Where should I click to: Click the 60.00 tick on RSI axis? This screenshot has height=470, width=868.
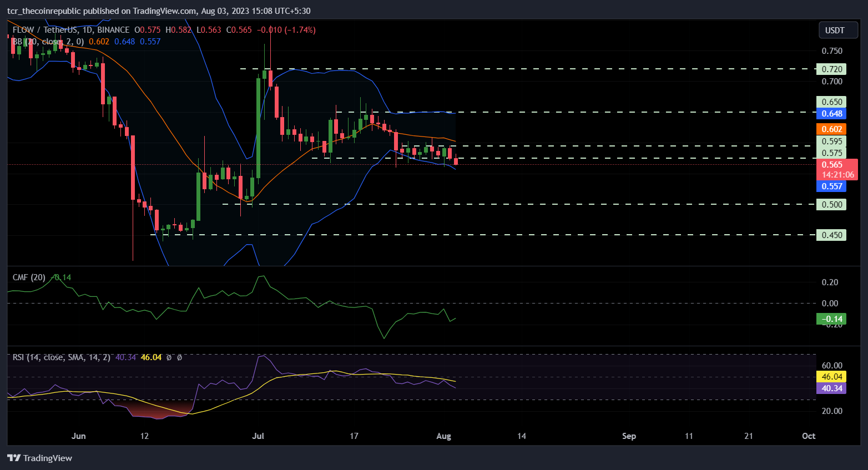(832, 366)
